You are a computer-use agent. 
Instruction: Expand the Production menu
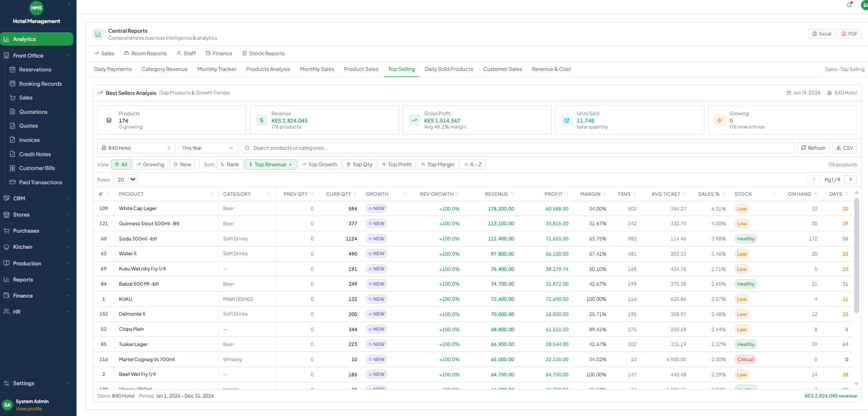[x=37, y=264]
